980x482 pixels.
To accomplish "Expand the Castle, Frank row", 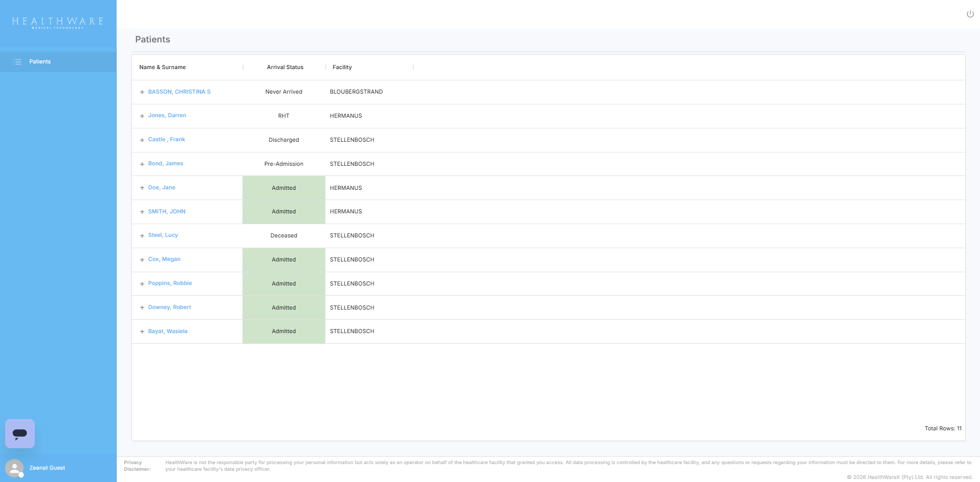I will click(x=142, y=140).
